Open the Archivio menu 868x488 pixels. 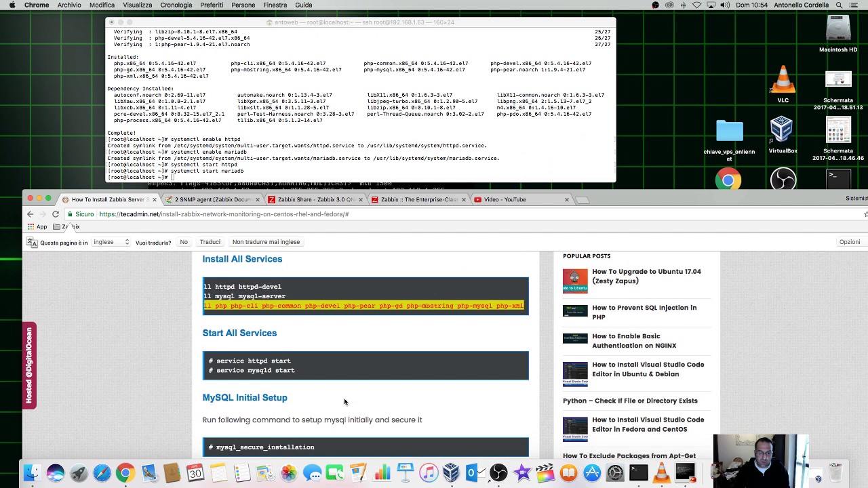[69, 5]
